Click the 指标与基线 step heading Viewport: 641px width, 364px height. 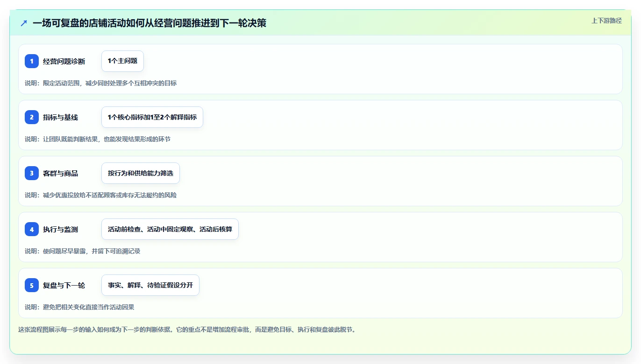60,117
